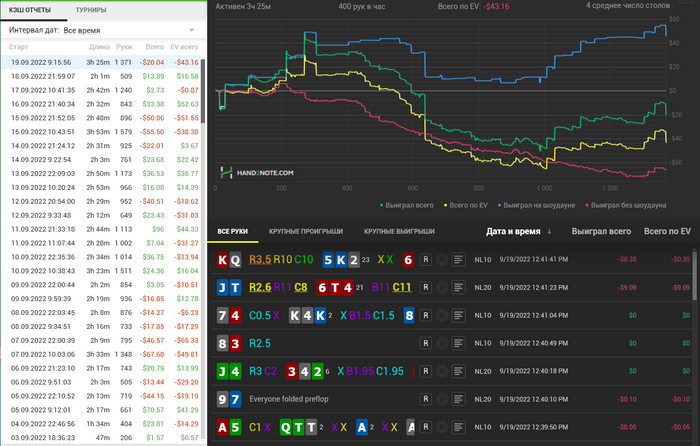Open hand history text for KQ hand
Viewport: 700px width, 446px height.
click(x=458, y=259)
